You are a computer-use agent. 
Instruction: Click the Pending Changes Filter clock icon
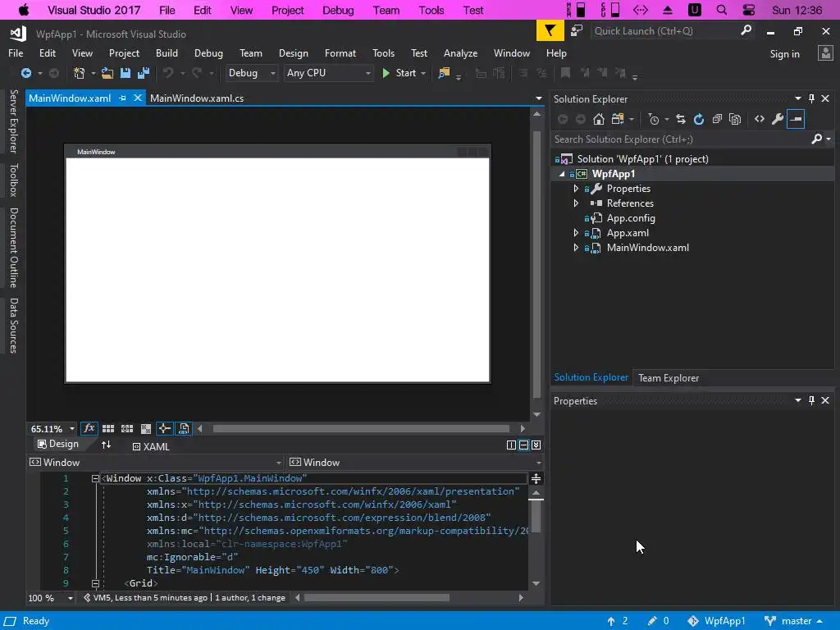[653, 119]
